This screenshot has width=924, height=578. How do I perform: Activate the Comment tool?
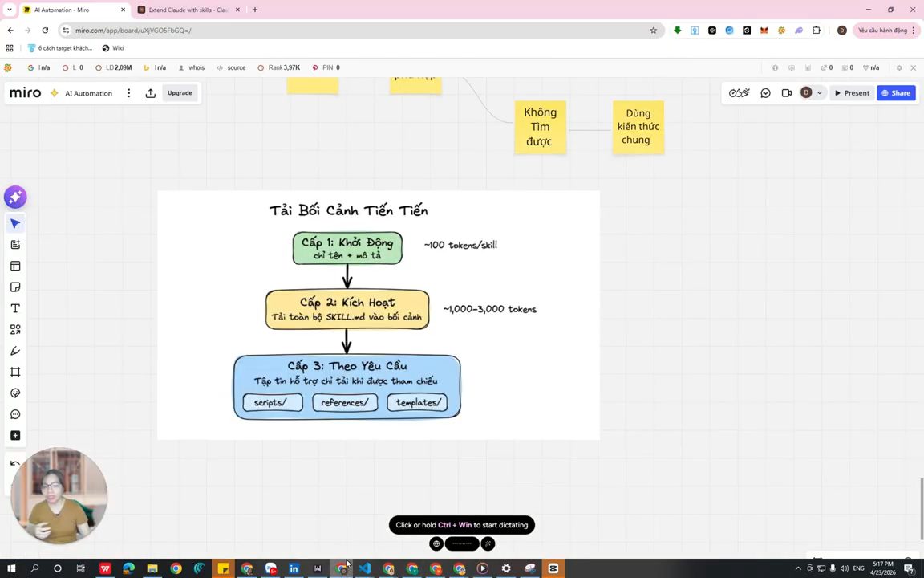[15, 414]
